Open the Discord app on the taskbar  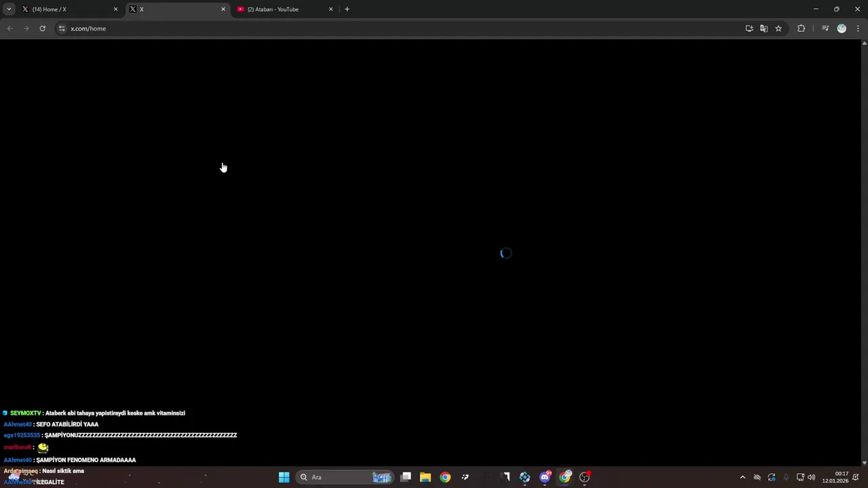[545, 477]
